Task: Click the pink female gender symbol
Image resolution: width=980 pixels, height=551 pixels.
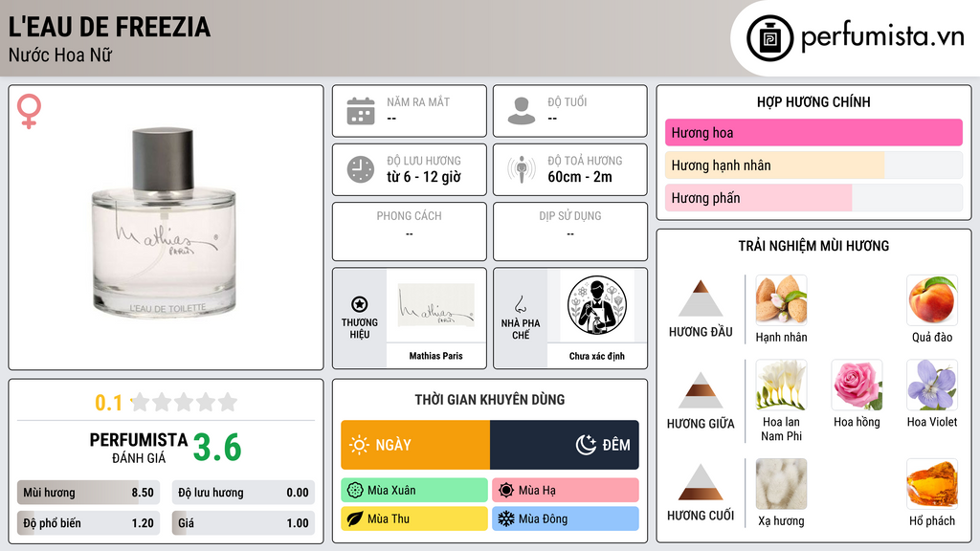Action: point(29,111)
